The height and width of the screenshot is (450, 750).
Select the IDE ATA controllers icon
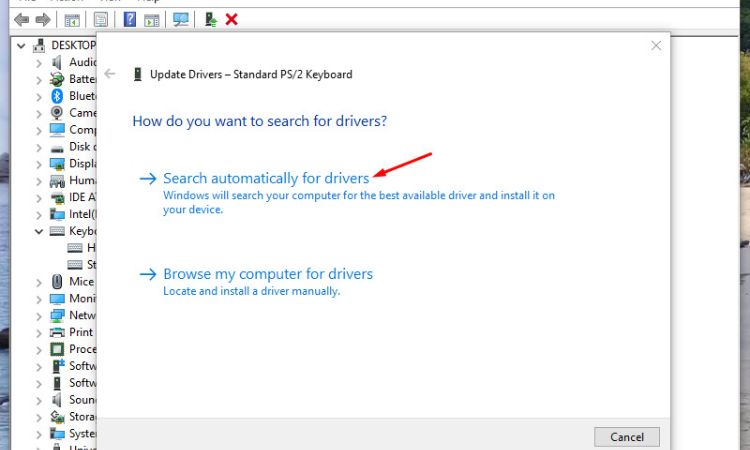coord(57,198)
